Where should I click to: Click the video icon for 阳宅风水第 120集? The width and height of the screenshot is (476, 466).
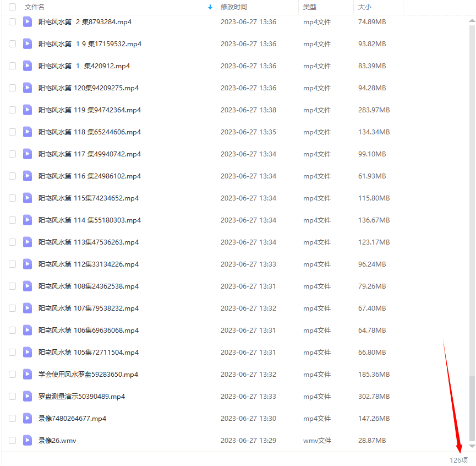coord(28,88)
